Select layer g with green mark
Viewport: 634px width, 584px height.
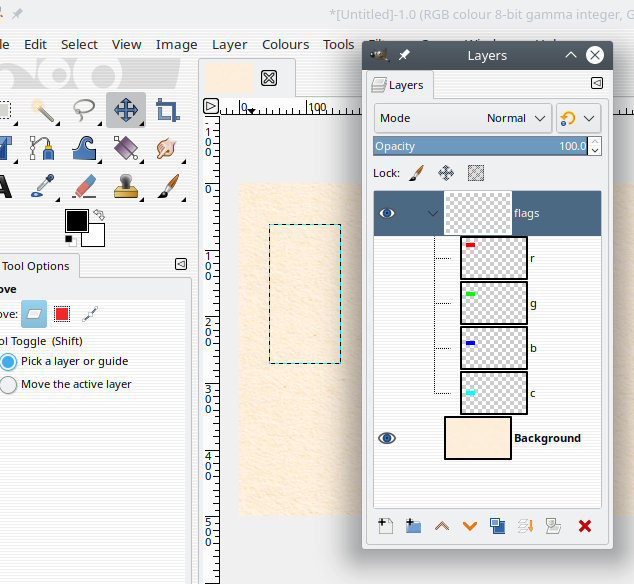(x=487, y=303)
